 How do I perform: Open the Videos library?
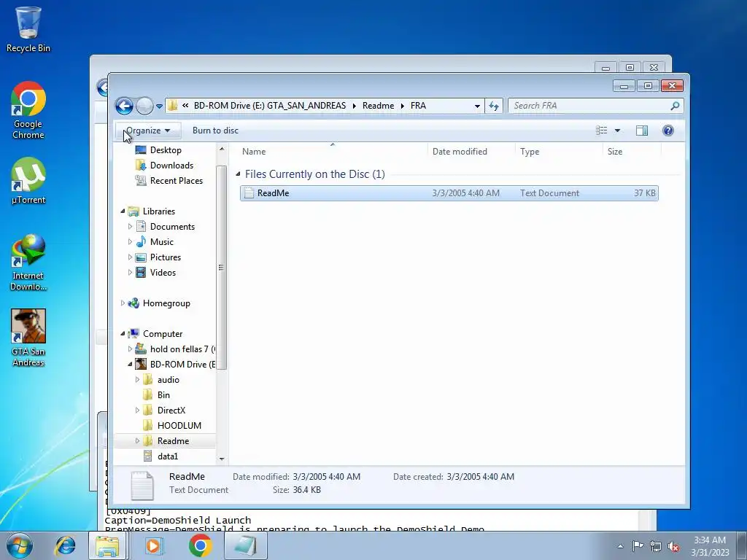tap(163, 273)
